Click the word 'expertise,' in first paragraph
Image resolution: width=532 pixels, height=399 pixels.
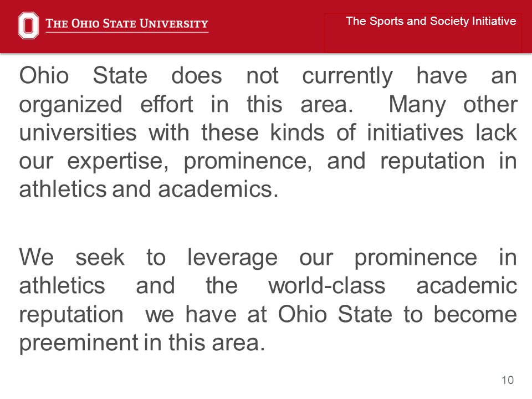click(117, 162)
